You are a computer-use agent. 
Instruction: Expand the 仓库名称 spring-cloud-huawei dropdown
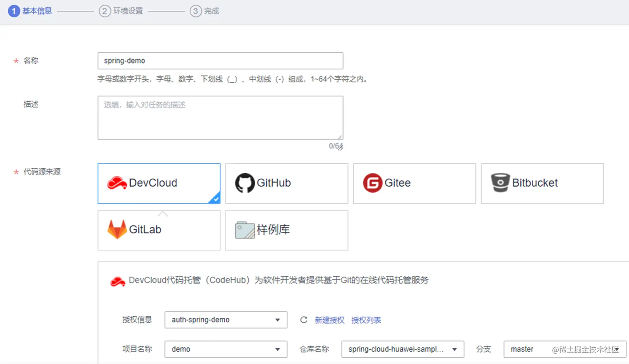coord(403,349)
